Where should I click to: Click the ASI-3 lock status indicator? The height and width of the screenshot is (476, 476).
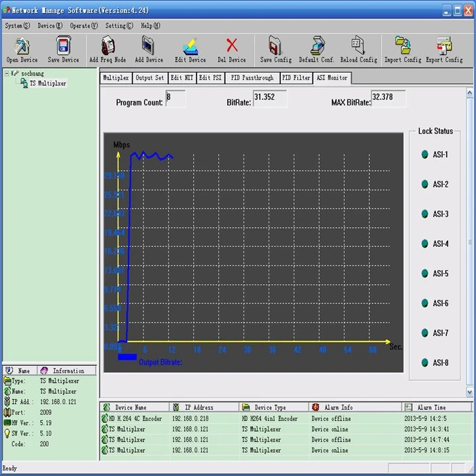pyautogui.click(x=425, y=214)
